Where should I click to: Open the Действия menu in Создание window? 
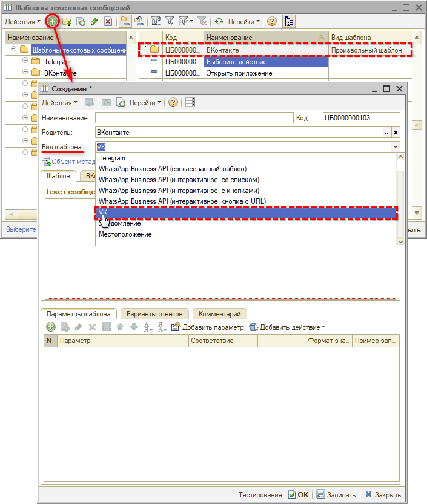point(59,102)
